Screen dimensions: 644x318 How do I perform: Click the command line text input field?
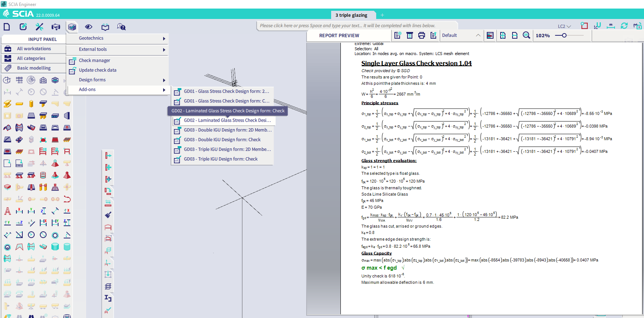coord(357,26)
